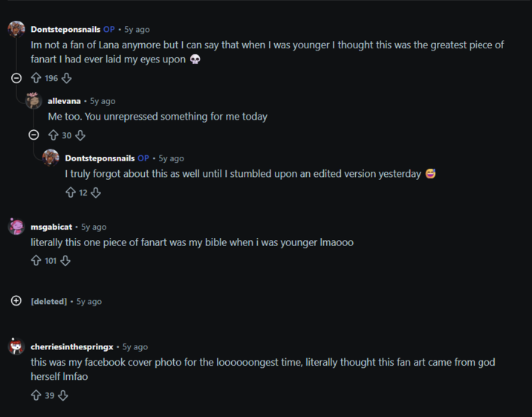Upvote the reply with 12 points
The height and width of the screenshot is (417, 532).
click(x=71, y=193)
